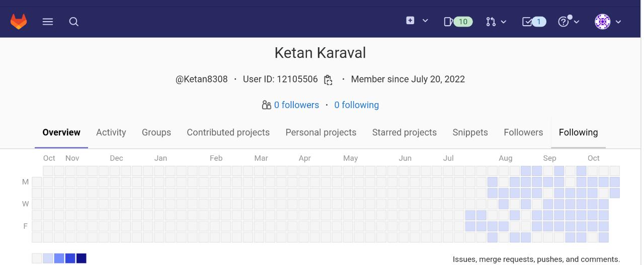Switch to the Personal projects tab

click(x=321, y=132)
